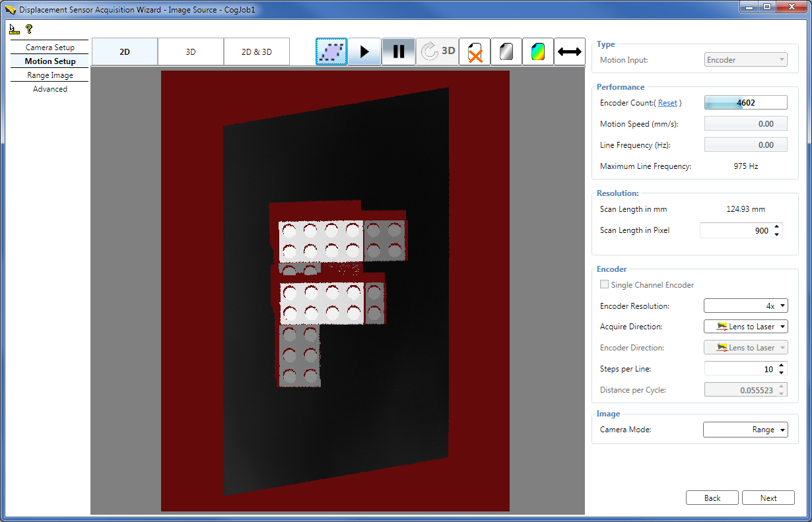The width and height of the screenshot is (812, 522).
Task: Enable Single Channel Encoder
Action: (604, 284)
